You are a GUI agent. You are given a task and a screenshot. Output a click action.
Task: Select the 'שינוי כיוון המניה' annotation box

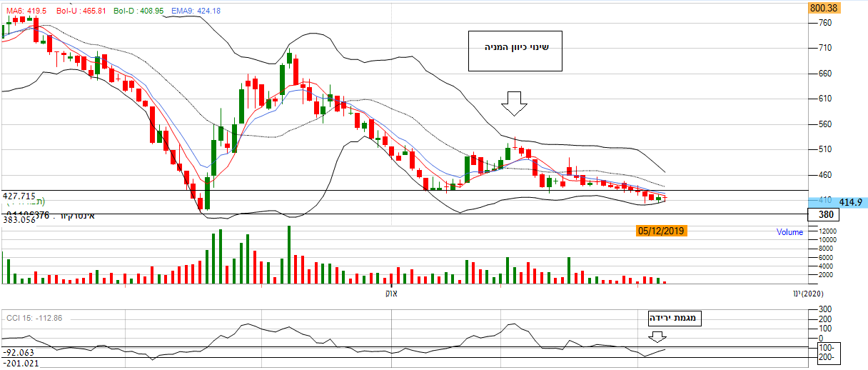[x=515, y=51]
